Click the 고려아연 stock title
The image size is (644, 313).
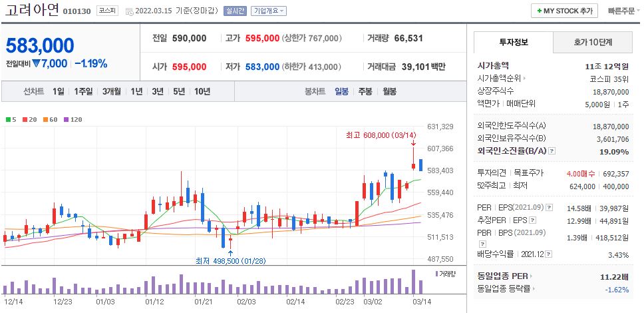click(x=32, y=10)
